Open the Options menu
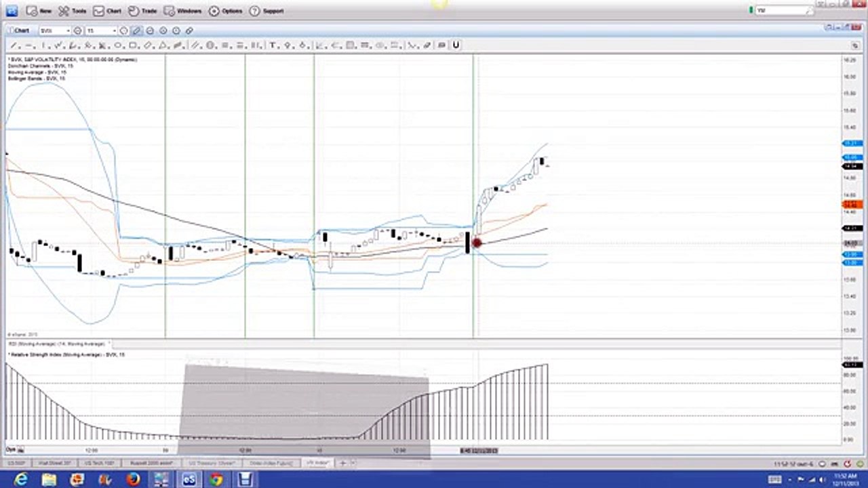This screenshot has height=488, width=868. click(x=226, y=11)
